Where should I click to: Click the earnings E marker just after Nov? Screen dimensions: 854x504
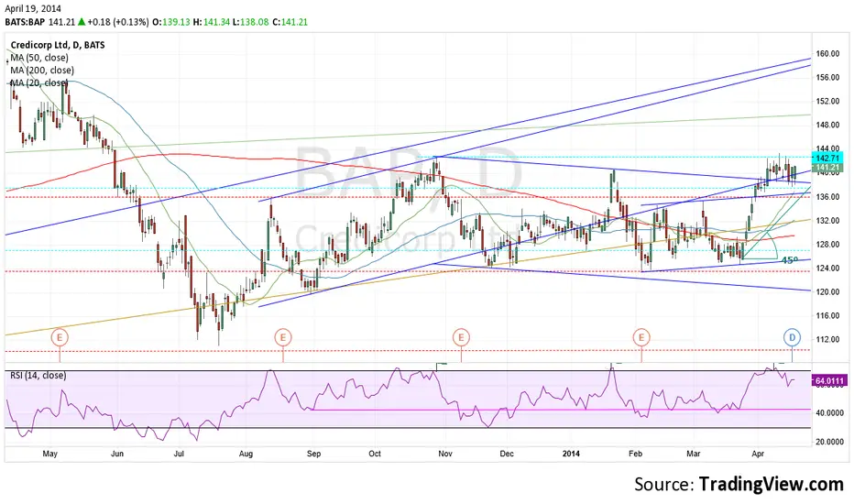(461, 337)
